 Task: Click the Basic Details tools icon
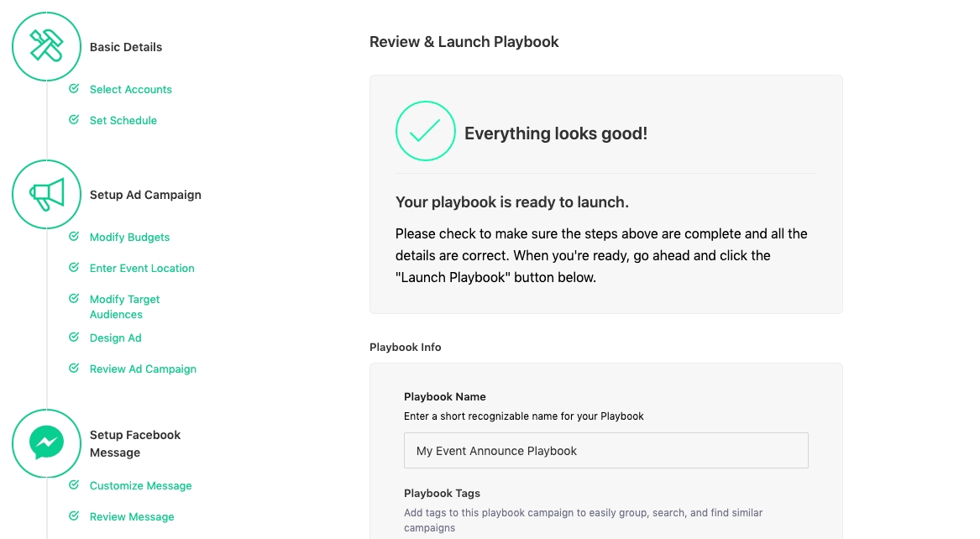click(x=46, y=46)
